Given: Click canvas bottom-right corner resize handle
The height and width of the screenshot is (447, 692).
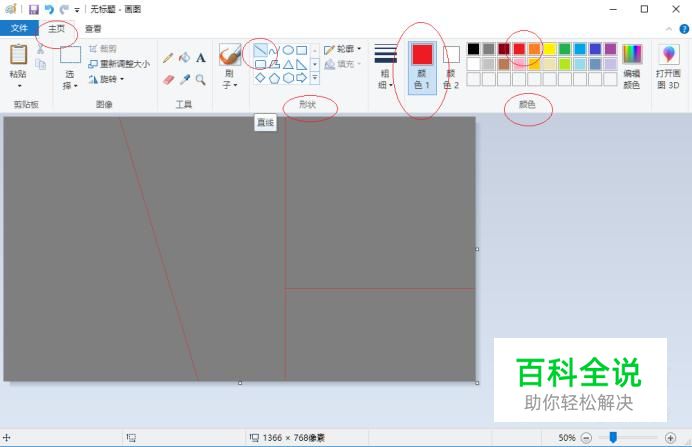Looking at the screenshot, I should coord(477,383).
